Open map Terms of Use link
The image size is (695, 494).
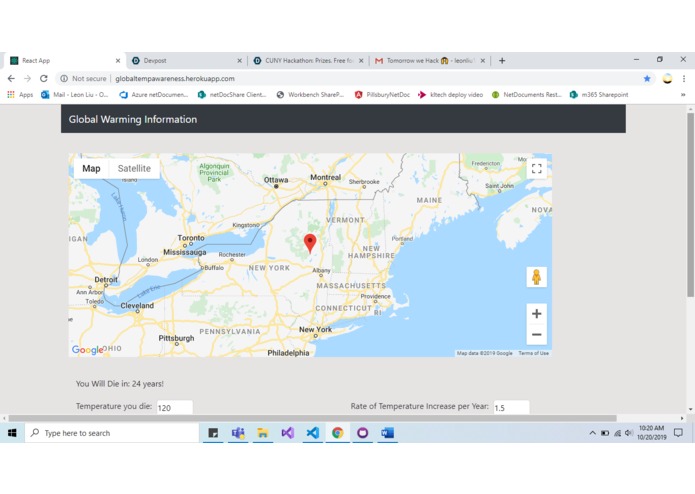pos(533,353)
